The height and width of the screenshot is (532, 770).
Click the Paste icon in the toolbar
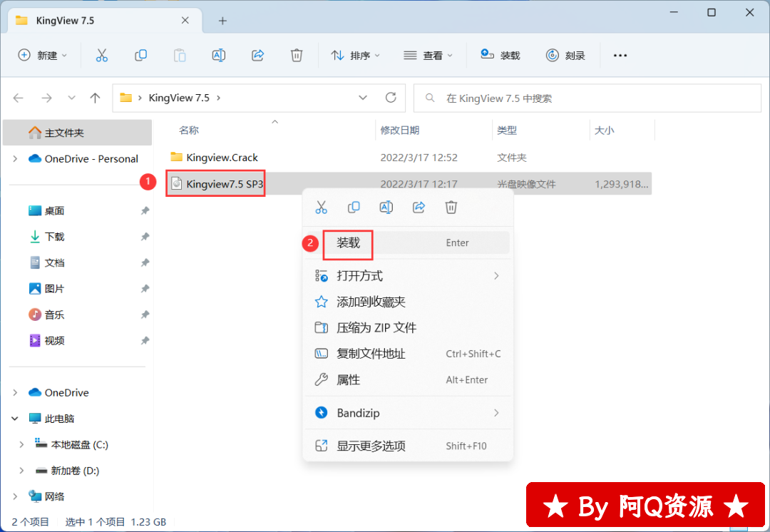coord(180,55)
